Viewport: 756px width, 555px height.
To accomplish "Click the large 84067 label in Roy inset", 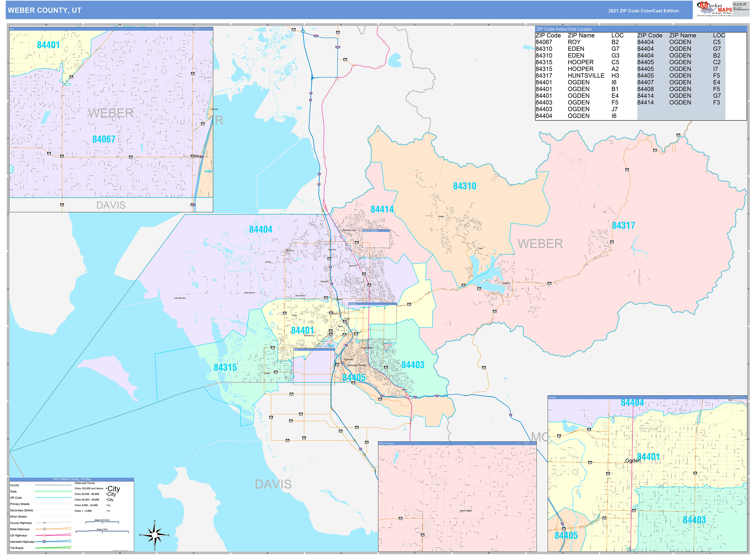I will point(104,139).
